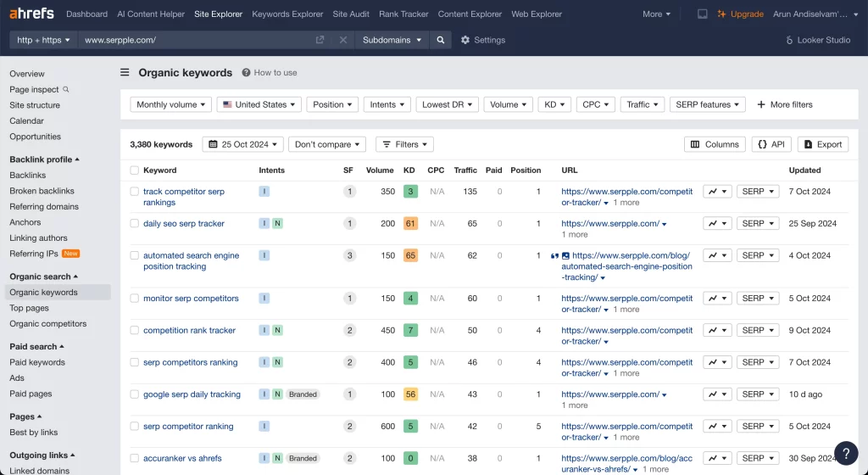The width and height of the screenshot is (868, 475).
Task: Click N intent badge for daily seo serp tracker
Action: [x=277, y=224]
